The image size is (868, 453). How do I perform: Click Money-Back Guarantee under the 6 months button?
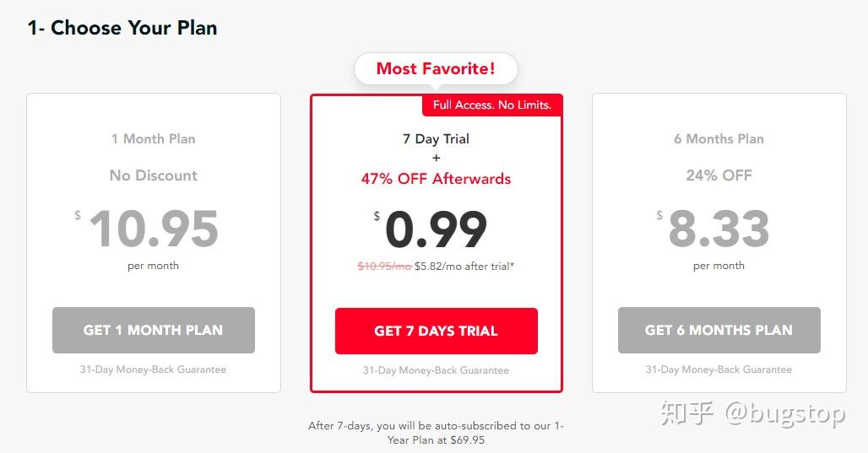point(719,369)
